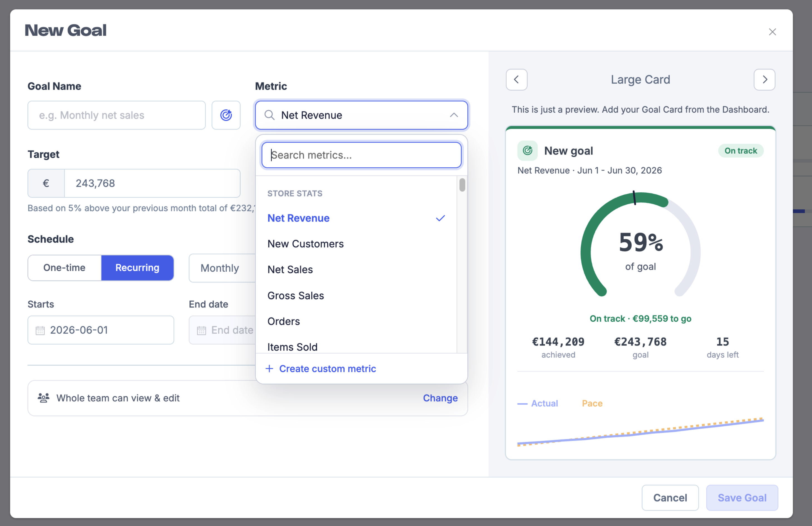Screen dimensions: 812x526
Task: Click the euro currency prefix in Target
Action: pyautogui.click(x=46, y=183)
